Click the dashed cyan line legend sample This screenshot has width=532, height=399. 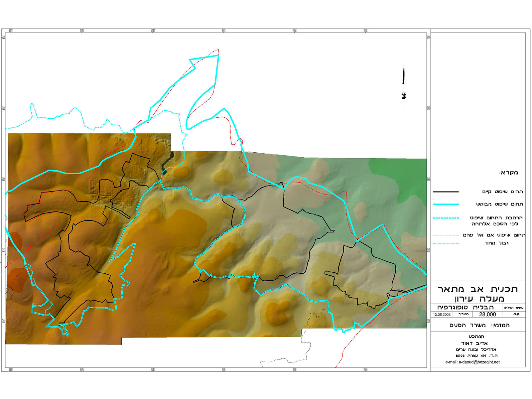446,218
